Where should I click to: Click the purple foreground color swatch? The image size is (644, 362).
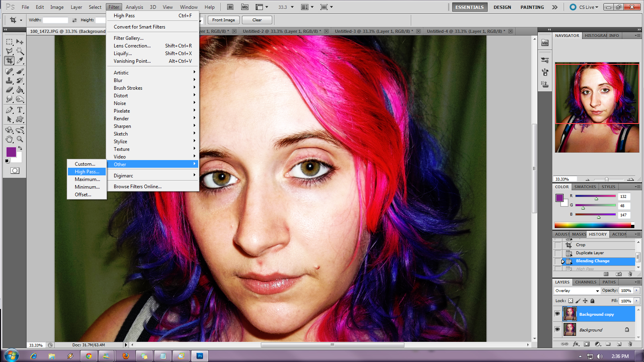click(x=11, y=152)
